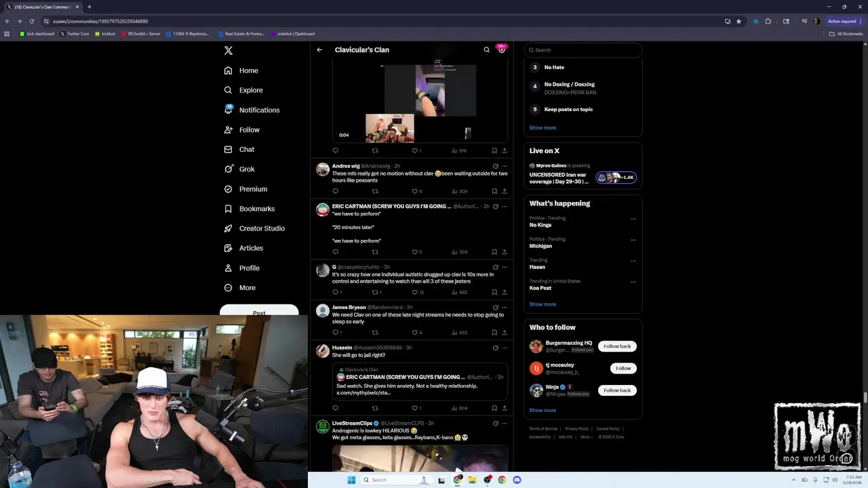Open options for Hasan trend
868x488 pixels.
633,261
